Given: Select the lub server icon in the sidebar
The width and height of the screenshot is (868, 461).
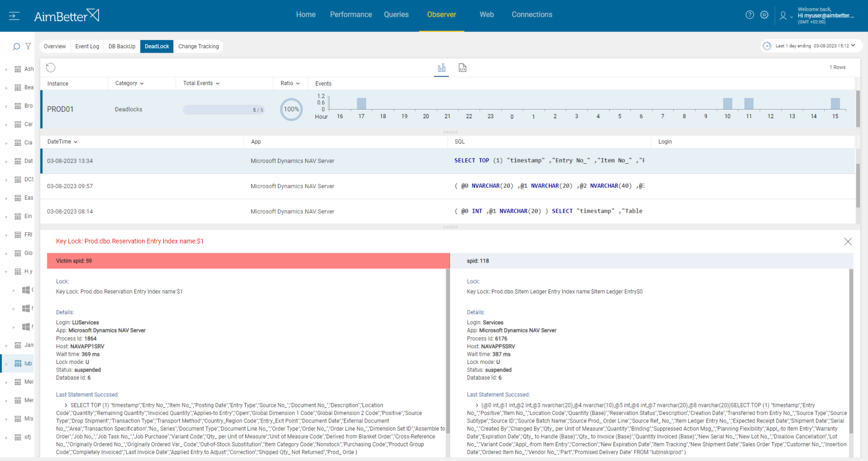Looking at the screenshot, I should (18, 364).
